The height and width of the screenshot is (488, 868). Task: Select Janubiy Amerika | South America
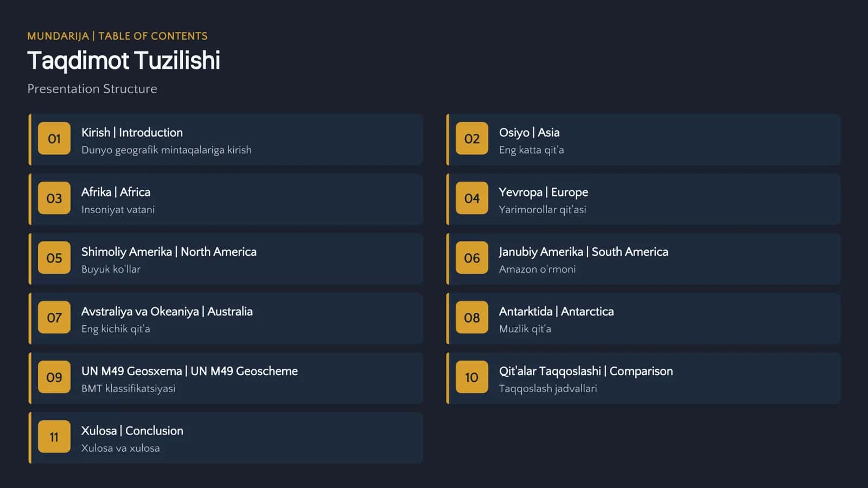[x=643, y=259]
